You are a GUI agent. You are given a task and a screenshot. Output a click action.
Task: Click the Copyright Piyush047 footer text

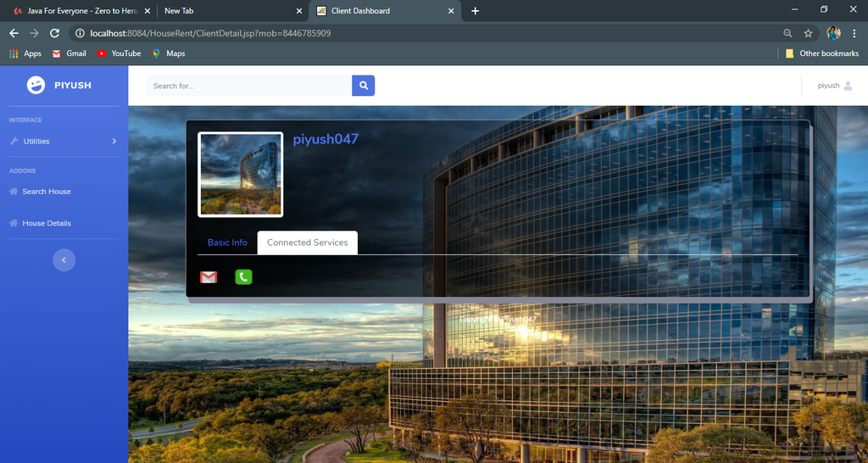[498, 319]
